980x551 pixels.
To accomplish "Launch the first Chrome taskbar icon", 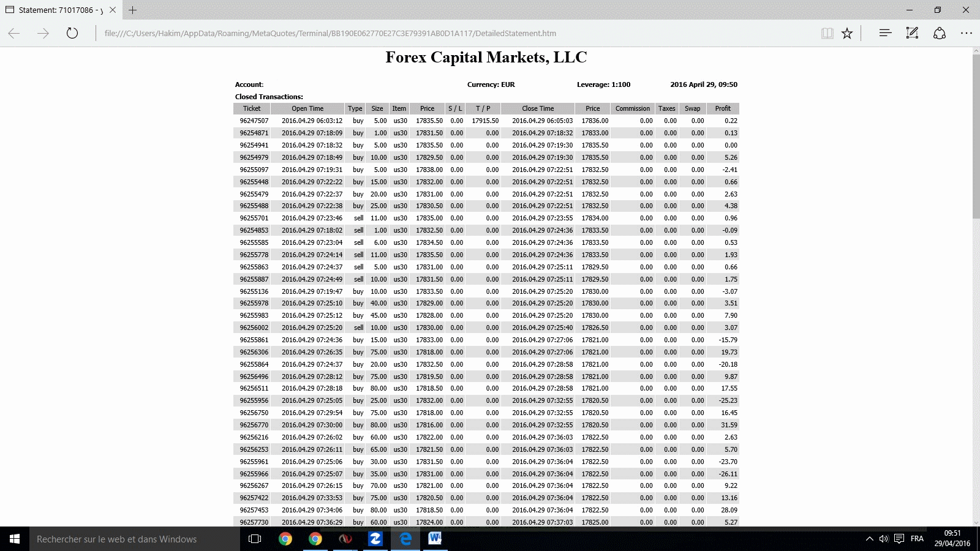I will click(x=285, y=539).
